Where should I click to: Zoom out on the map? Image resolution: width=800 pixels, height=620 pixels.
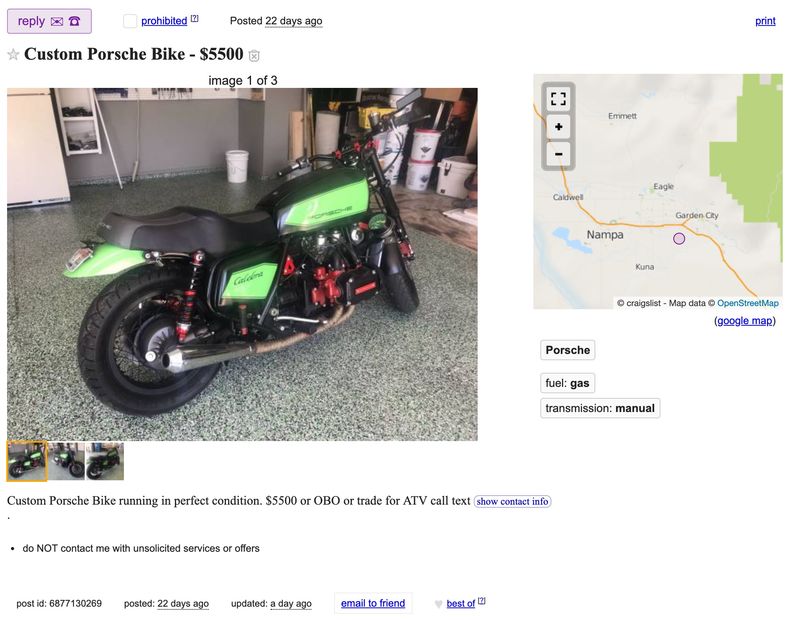tap(559, 154)
